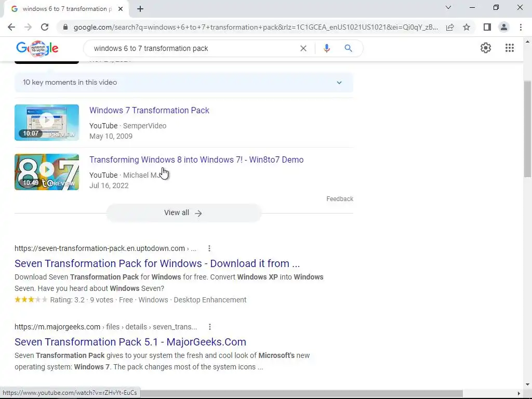
Task: Click the search query input field
Action: [193, 48]
